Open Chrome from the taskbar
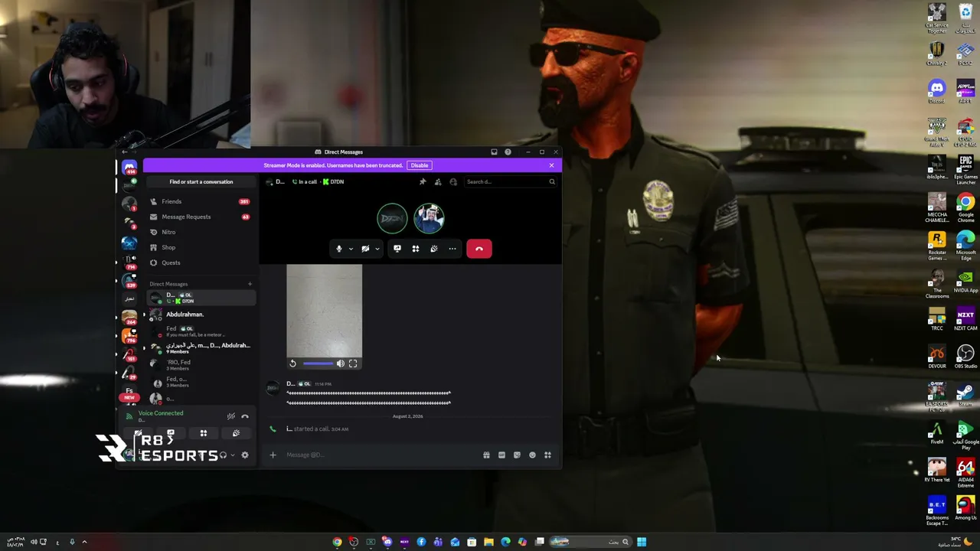Image resolution: width=980 pixels, height=551 pixels. point(337,542)
